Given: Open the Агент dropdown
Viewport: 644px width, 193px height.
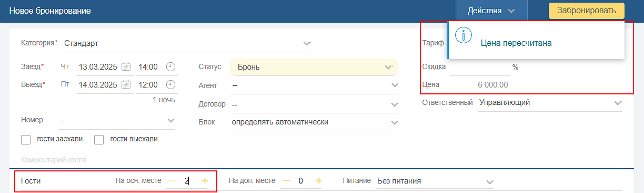Looking at the screenshot, I should [314, 85].
